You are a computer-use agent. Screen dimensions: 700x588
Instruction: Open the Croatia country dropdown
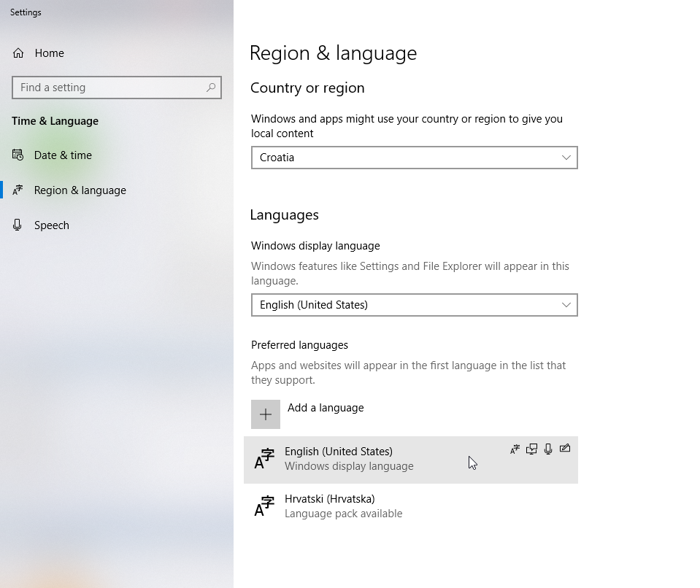coord(415,158)
